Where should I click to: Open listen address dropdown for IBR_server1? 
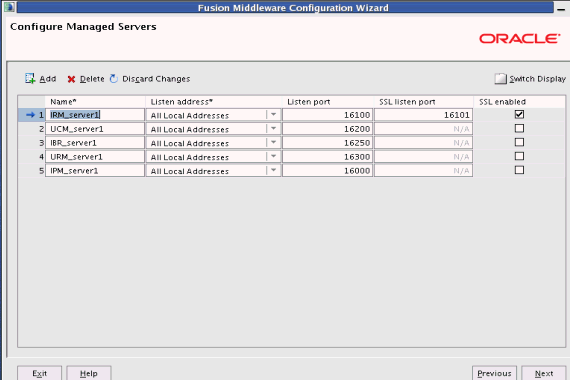point(273,143)
